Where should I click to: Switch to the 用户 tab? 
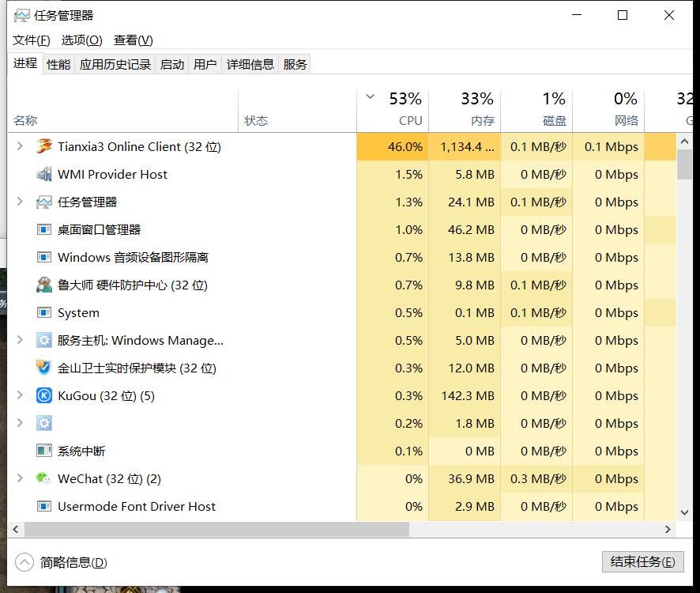205,64
